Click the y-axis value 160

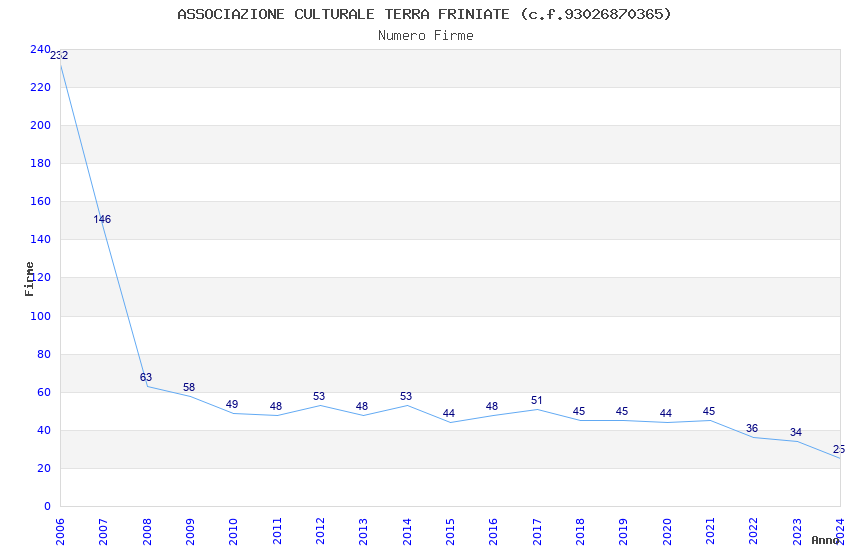tap(40, 201)
